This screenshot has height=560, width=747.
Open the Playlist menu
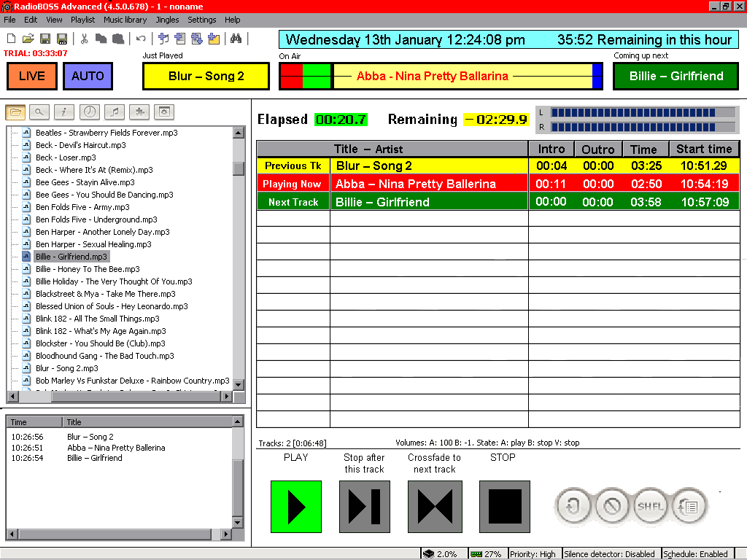click(83, 20)
